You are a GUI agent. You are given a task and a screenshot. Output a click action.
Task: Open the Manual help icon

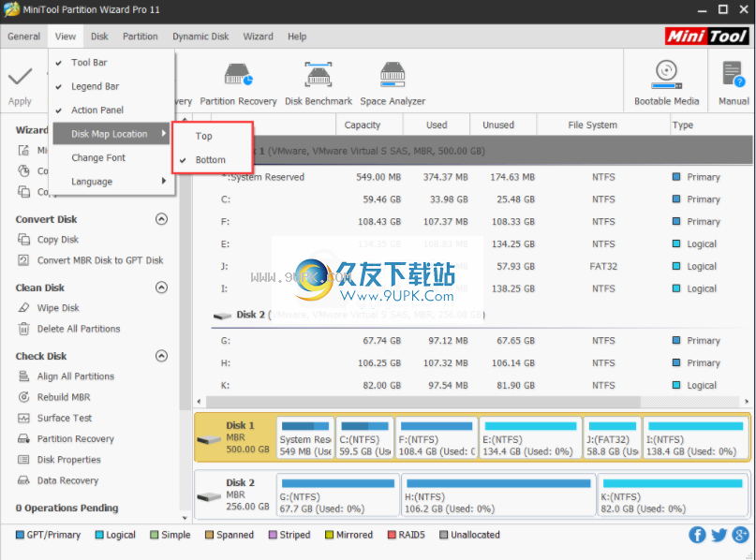[x=734, y=75]
